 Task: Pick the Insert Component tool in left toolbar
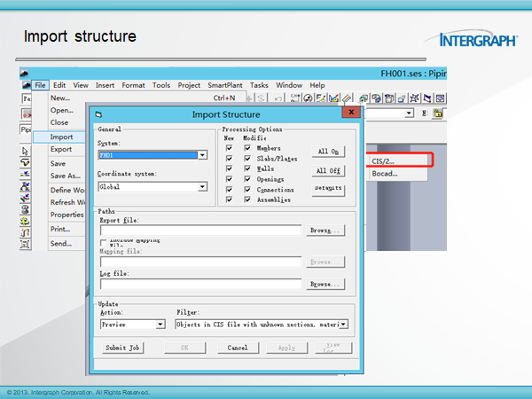point(25,186)
